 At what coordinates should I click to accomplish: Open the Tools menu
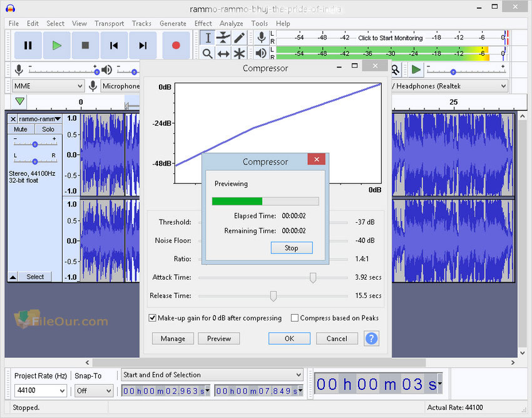[260, 23]
